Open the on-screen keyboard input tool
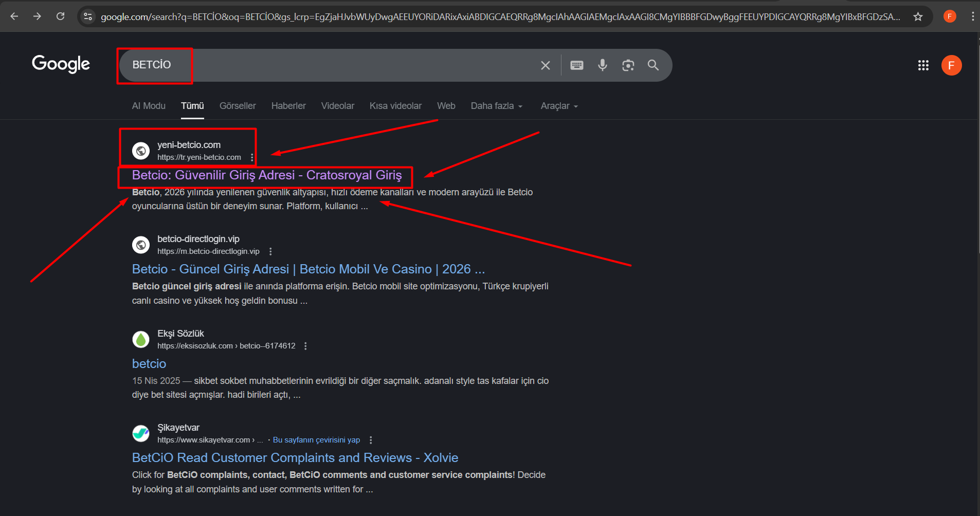Image resolution: width=980 pixels, height=516 pixels. (577, 65)
